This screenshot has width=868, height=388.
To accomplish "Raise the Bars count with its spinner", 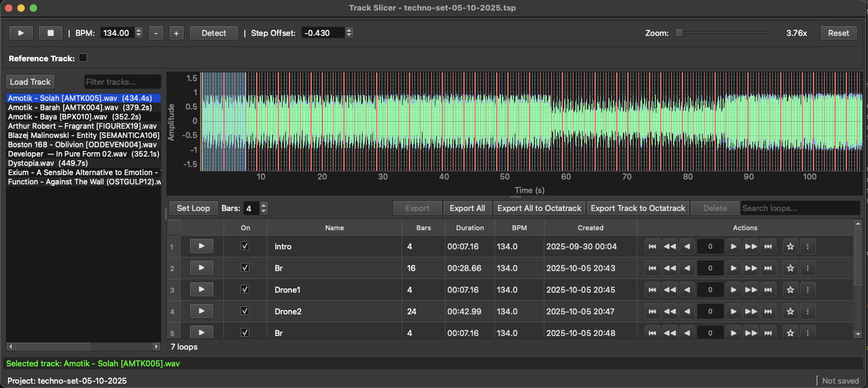I will (x=263, y=205).
